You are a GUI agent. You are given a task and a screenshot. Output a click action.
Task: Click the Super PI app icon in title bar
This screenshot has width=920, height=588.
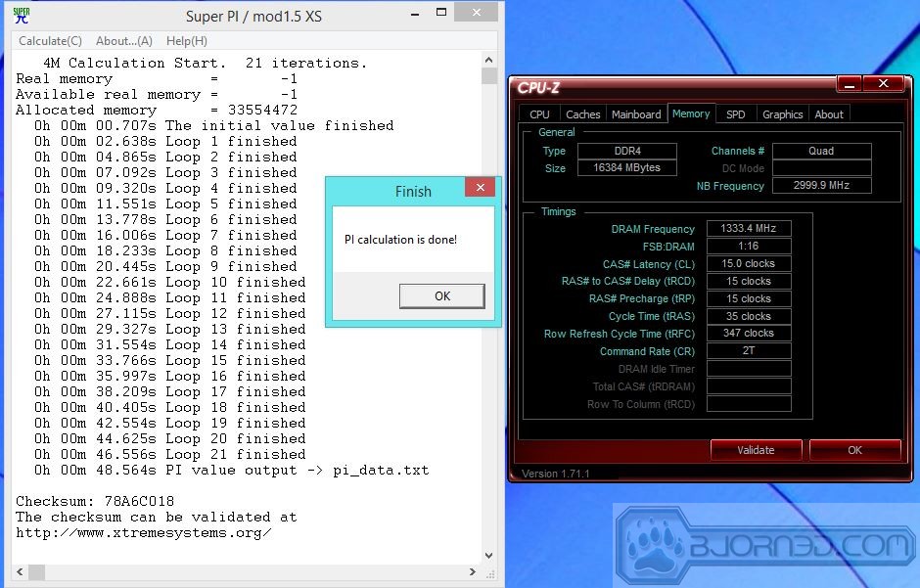pos(22,16)
